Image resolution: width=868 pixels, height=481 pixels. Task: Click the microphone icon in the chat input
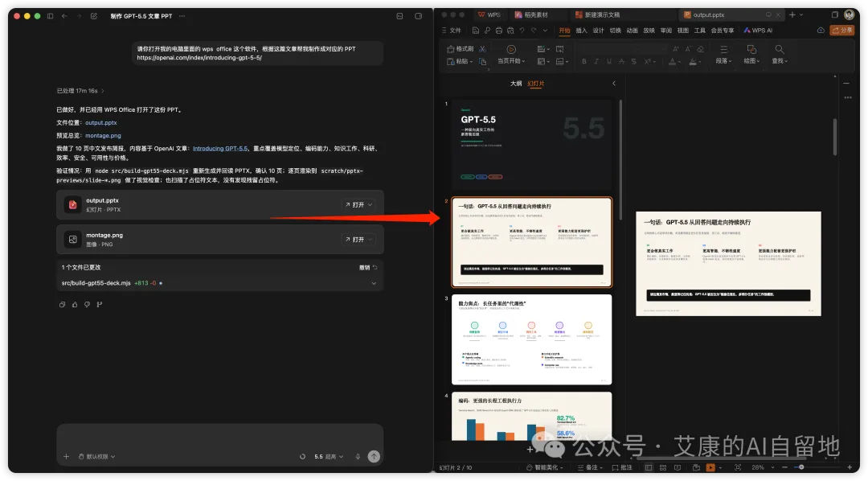[x=358, y=456]
